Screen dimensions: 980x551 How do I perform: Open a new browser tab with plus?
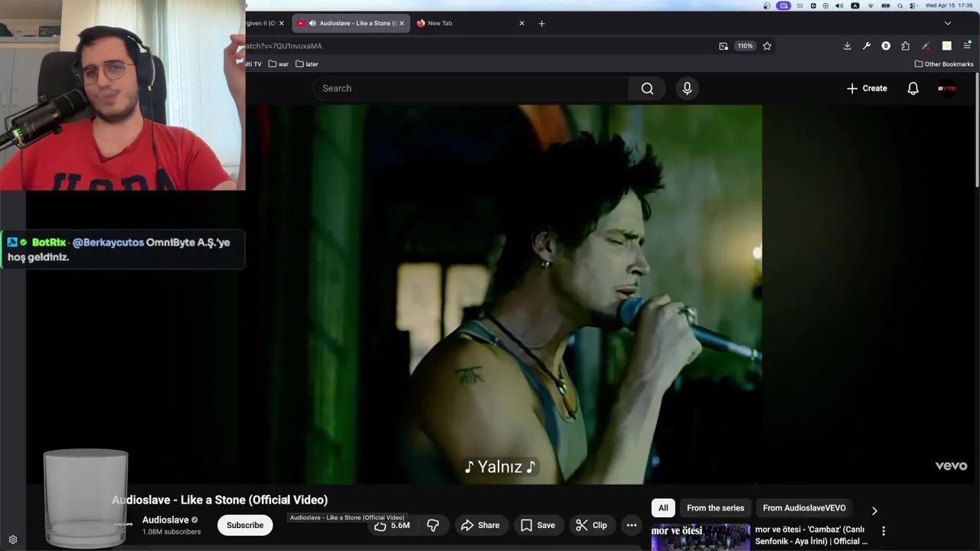(541, 23)
